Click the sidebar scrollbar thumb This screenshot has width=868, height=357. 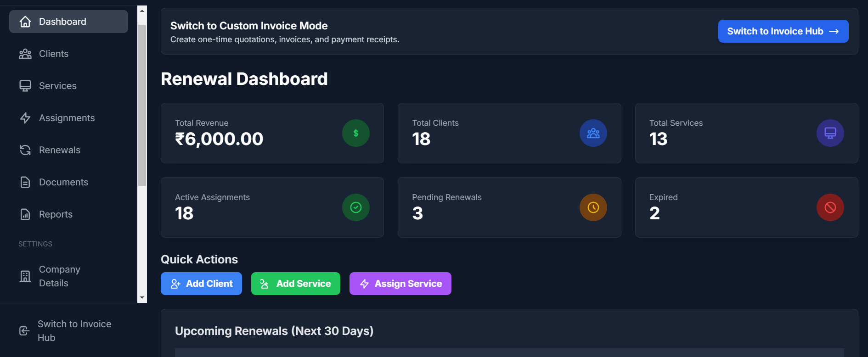142,106
